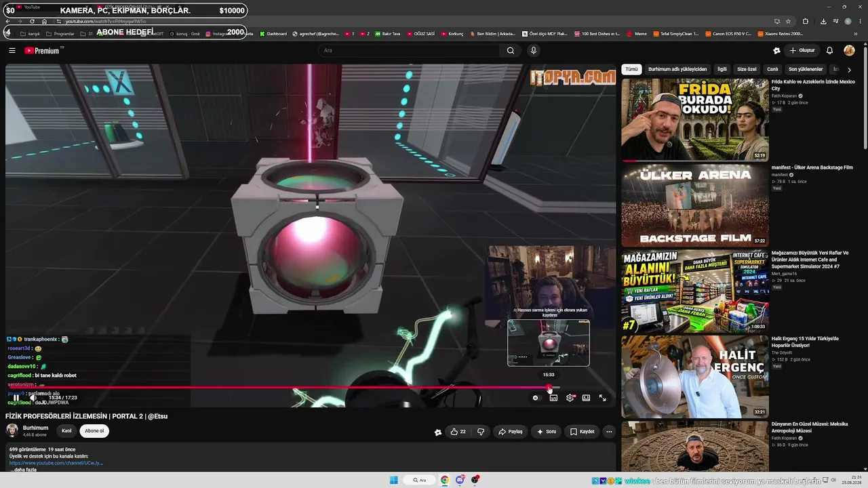Open the Programlar bookmarks folder
Image resolution: width=868 pixels, height=488 pixels.
tap(60, 33)
